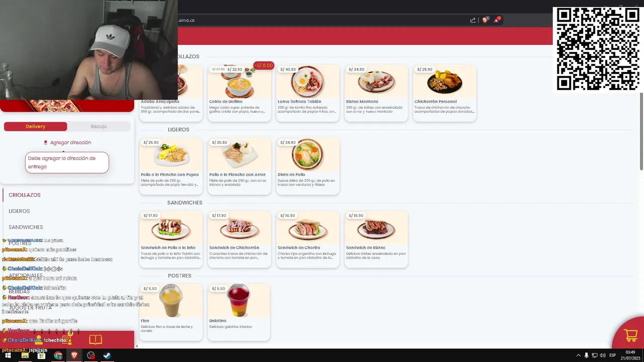The width and height of the screenshot is (644, 362).
Task: Open the shopping cart
Action: click(630, 335)
